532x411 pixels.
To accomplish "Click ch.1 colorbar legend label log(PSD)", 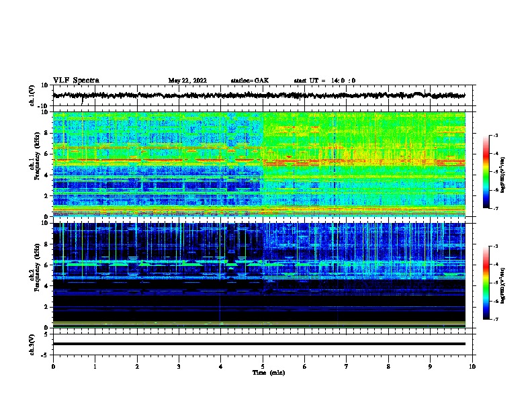I will 502,175.
